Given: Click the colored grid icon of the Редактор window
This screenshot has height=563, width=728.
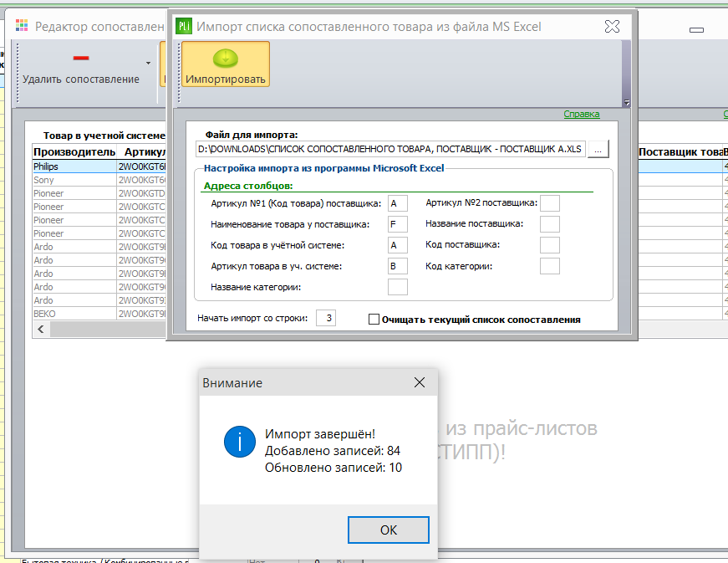Looking at the screenshot, I should 22,26.
